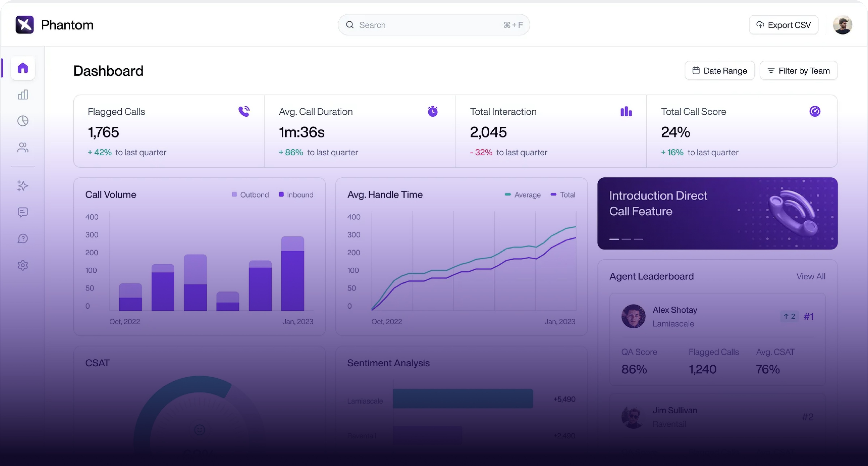Toggle the Outbond legend in Call Volume
This screenshot has width=868, height=466.
(250, 195)
